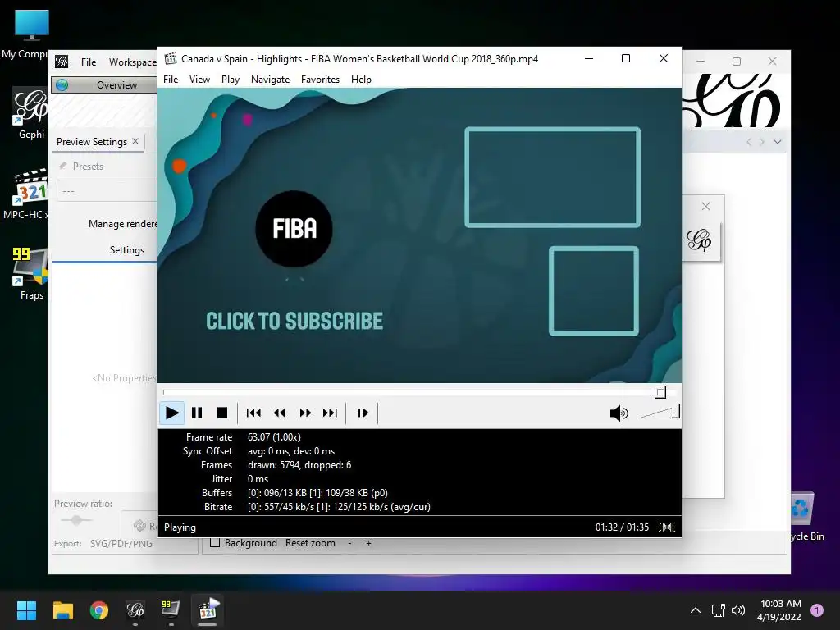Click Reset zoom in Gephi preview
840x630 pixels.
(310, 543)
